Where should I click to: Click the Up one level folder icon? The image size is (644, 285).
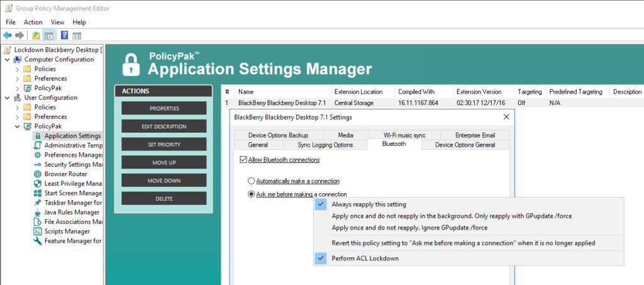(36, 35)
